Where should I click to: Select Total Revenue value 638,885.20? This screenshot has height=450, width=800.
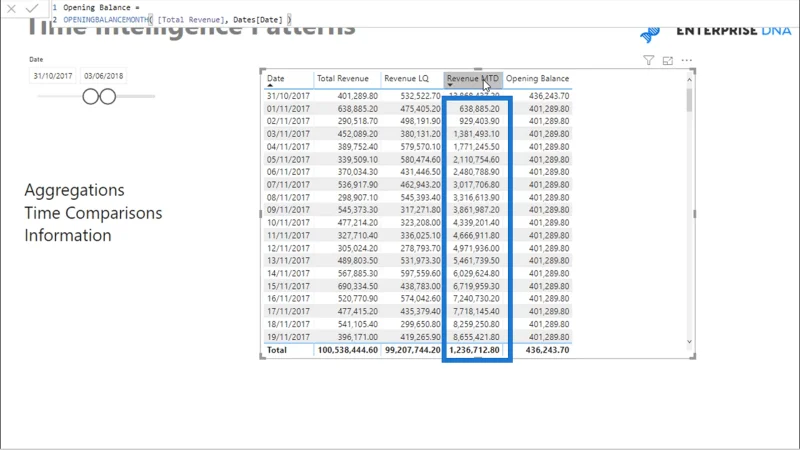coord(358,109)
